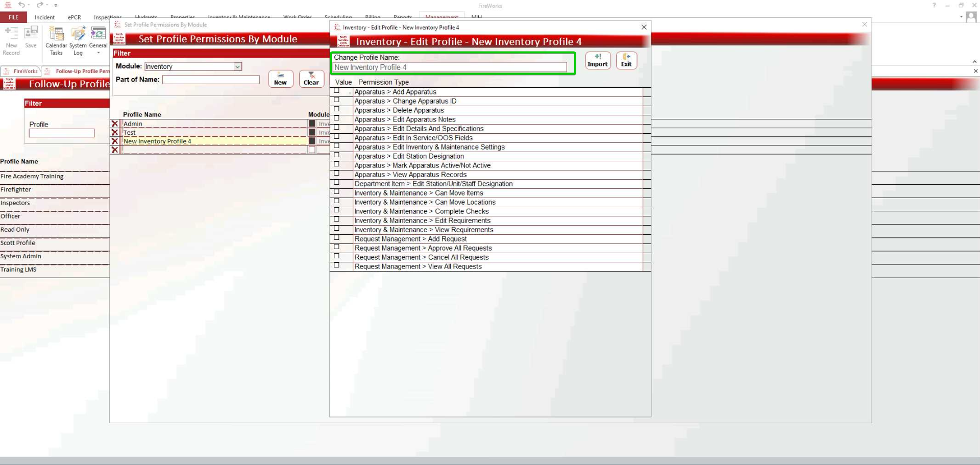Expand the General ribbon dropdown
The image size is (980, 465).
pos(98,53)
